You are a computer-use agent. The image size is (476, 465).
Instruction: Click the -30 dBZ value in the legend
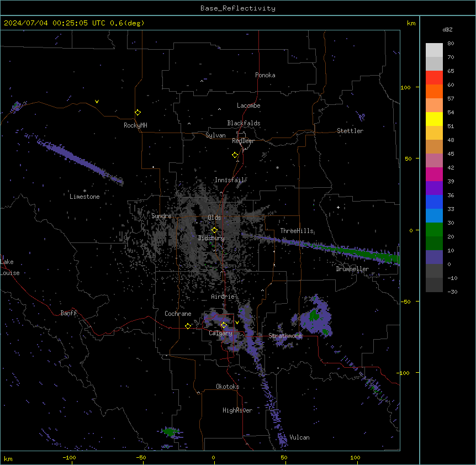click(x=452, y=292)
